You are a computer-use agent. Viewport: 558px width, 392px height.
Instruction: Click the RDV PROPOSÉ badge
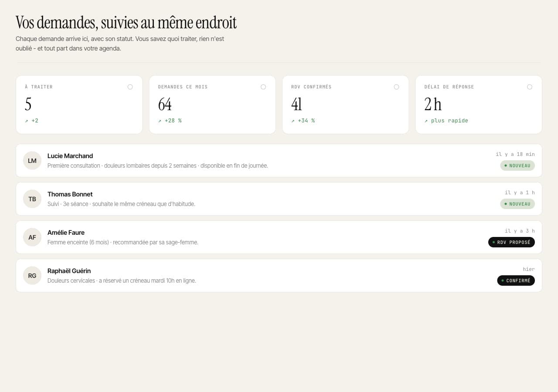pos(511,242)
